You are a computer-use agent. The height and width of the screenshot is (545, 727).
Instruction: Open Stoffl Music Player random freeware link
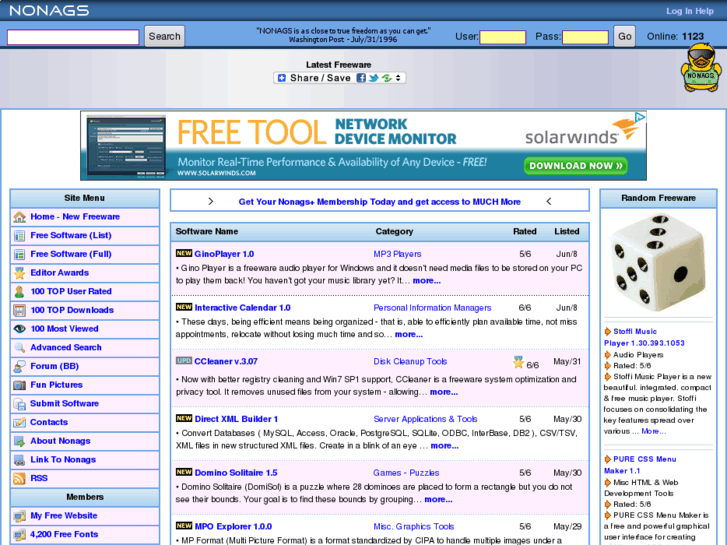[x=644, y=337]
